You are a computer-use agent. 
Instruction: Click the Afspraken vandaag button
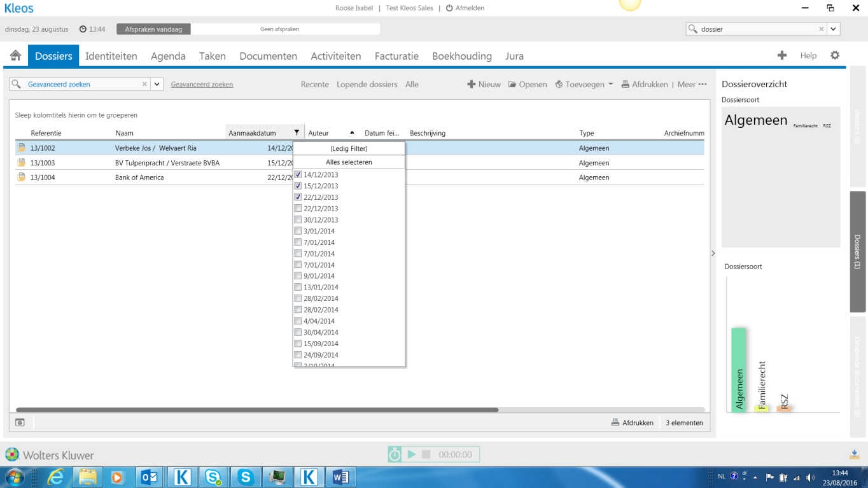point(153,29)
